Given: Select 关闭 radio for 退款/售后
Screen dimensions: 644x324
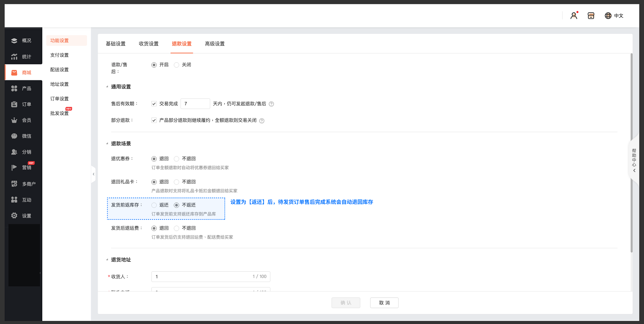Looking at the screenshot, I should point(177,65).
